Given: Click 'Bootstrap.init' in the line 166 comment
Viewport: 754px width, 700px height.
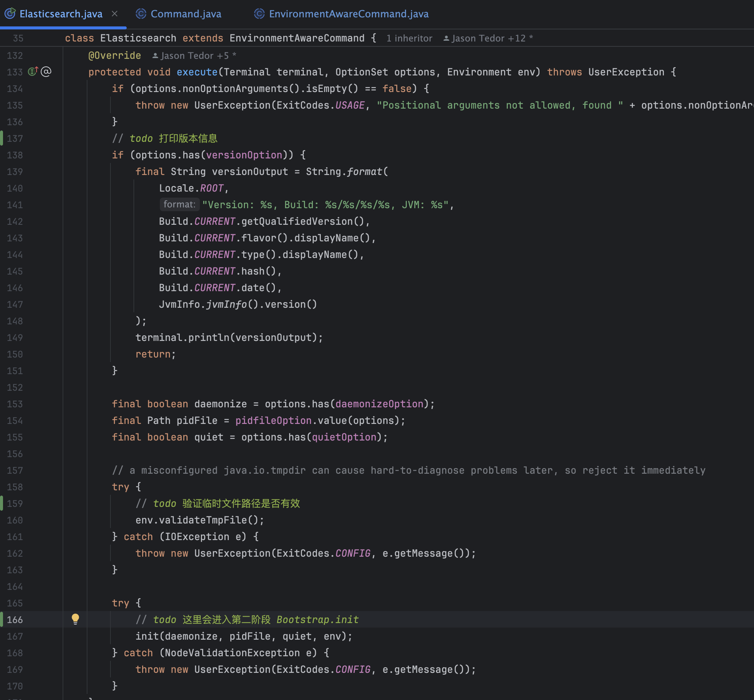Looking at the screenshot, I should coord(317,620).
